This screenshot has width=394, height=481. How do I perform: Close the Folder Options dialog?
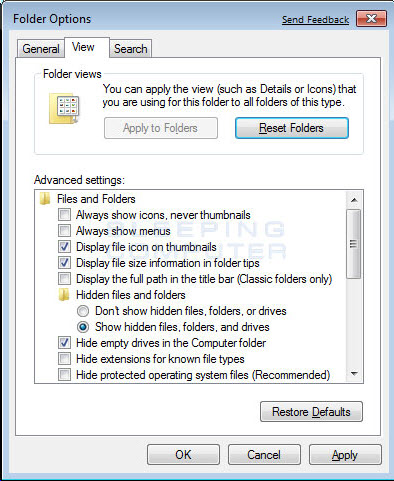pyautogui.click(x=371, y=18)
